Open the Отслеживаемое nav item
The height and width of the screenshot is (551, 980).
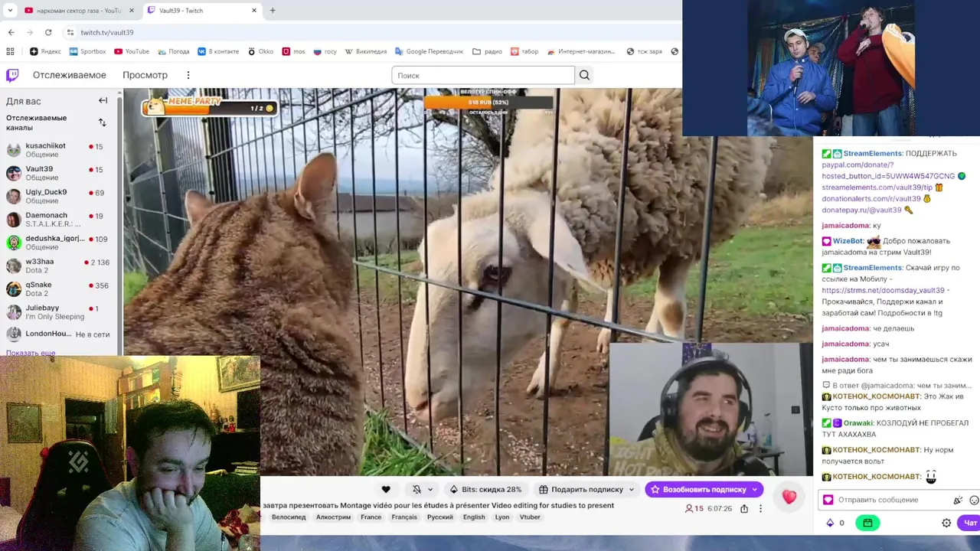tap(69, 75)
